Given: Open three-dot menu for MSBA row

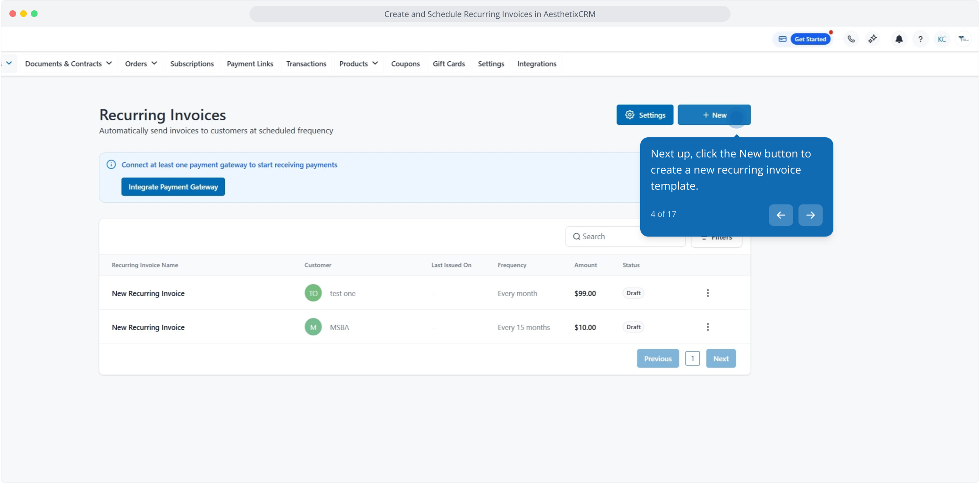Looking at the screenshot, I should click(707, 327).
